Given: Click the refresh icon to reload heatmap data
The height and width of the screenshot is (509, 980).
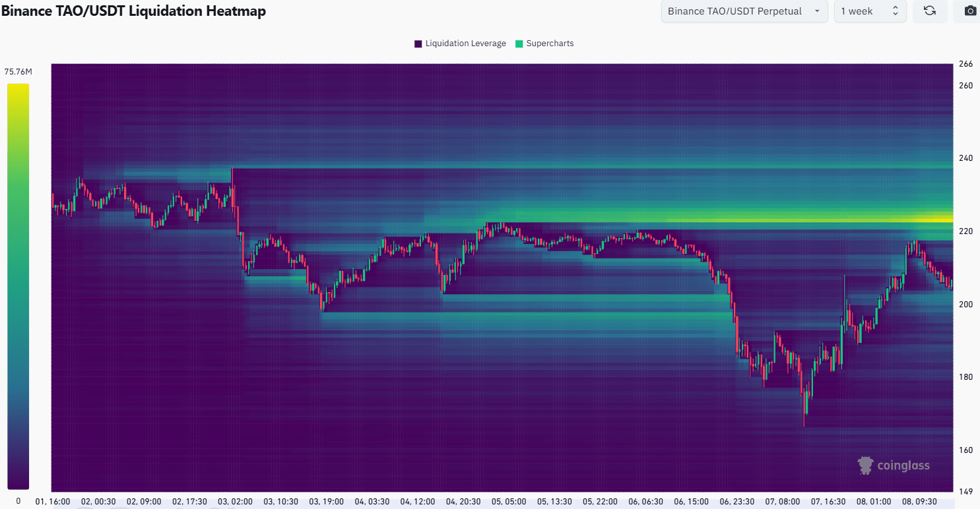Looking at the screenshot, I should (x=930, y=11).
